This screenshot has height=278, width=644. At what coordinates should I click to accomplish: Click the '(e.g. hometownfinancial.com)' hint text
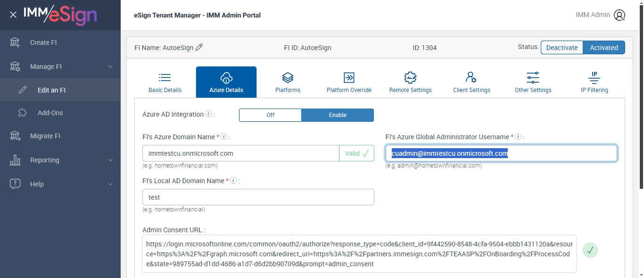(180, 166)
